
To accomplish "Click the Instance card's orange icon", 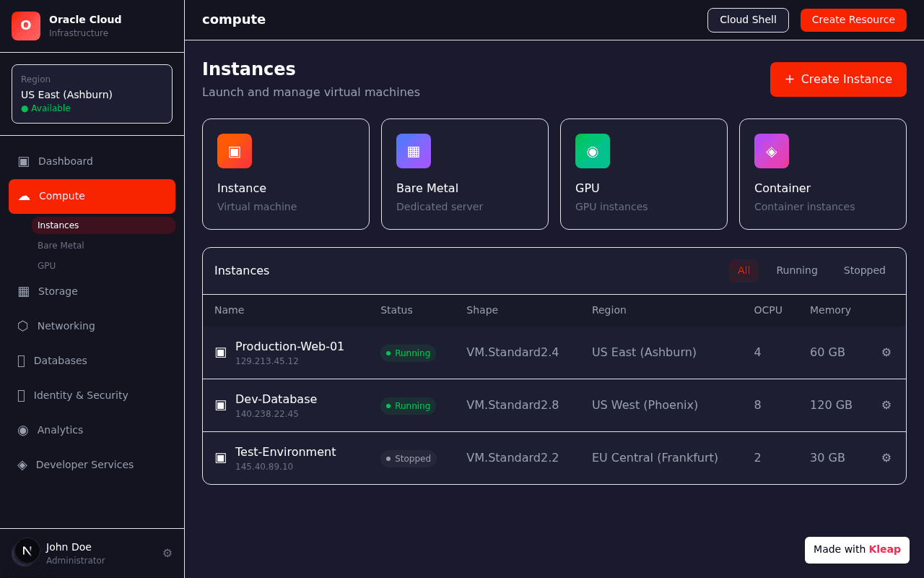I will pos(235,151).
